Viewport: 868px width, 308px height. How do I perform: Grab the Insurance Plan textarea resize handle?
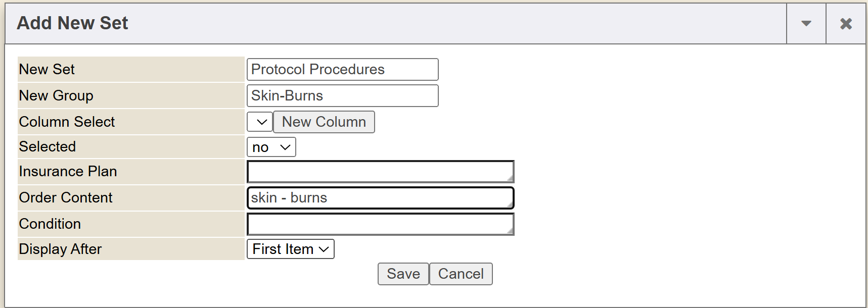click(510, 178)
